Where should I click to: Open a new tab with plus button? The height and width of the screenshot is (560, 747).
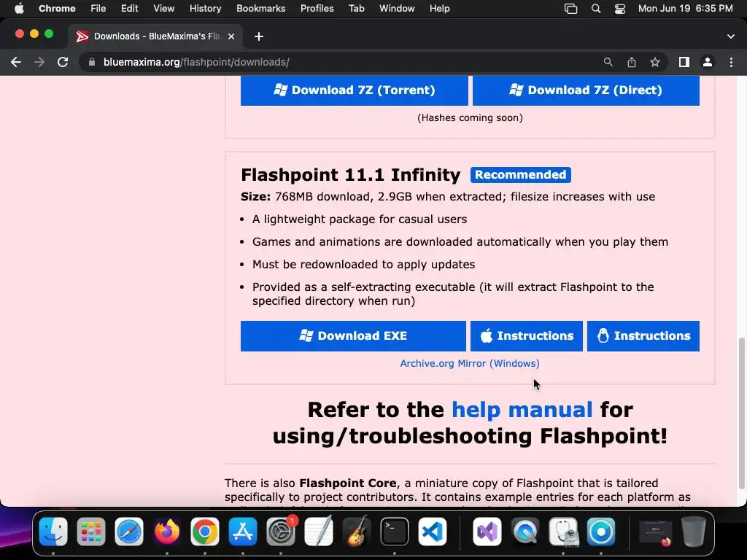(x=259, y=36)
